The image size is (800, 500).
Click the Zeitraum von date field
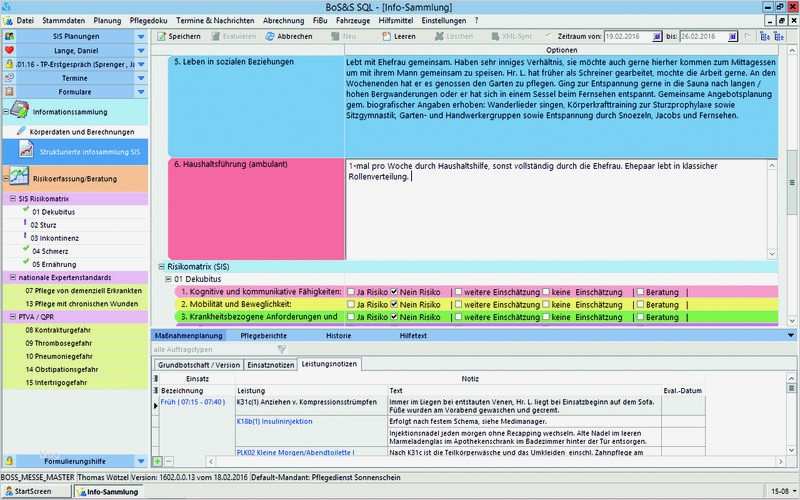tap(628, 37)
